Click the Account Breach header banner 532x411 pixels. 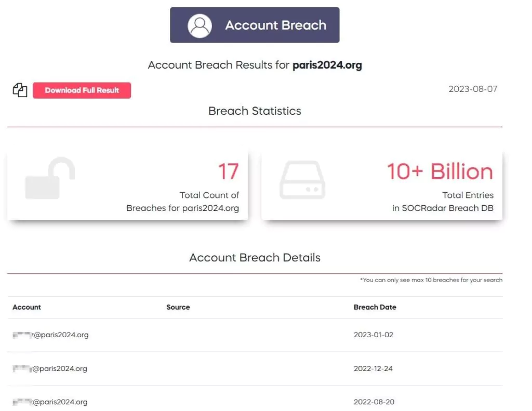255,25
